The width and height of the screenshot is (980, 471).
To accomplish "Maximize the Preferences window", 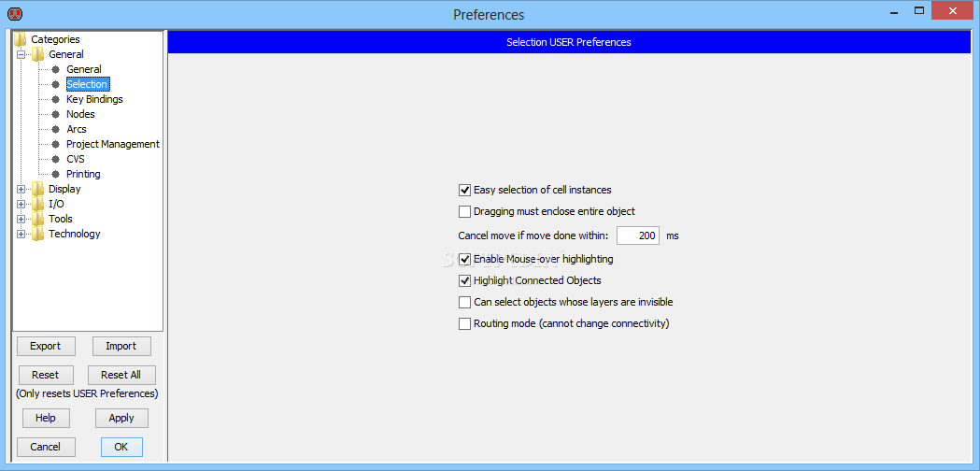I will [x=918, y=10].
